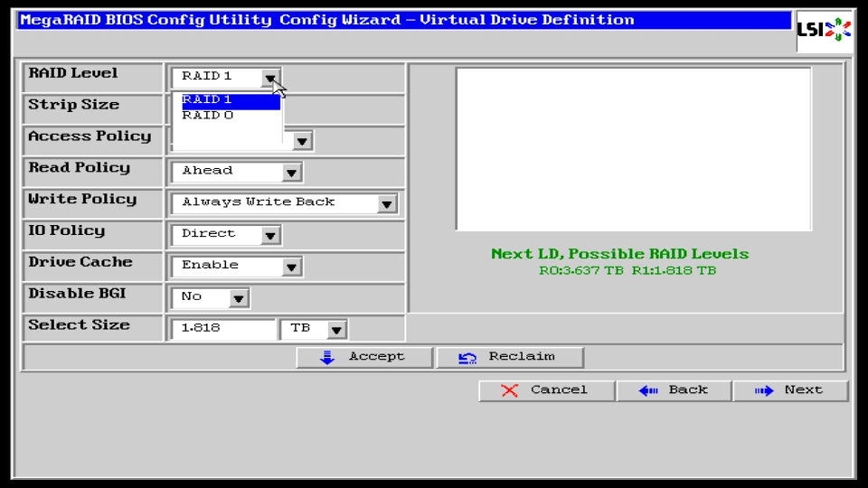Viewport: 868px width, 488px height.
Task: Click the RAID Level label
Action: 73,73
